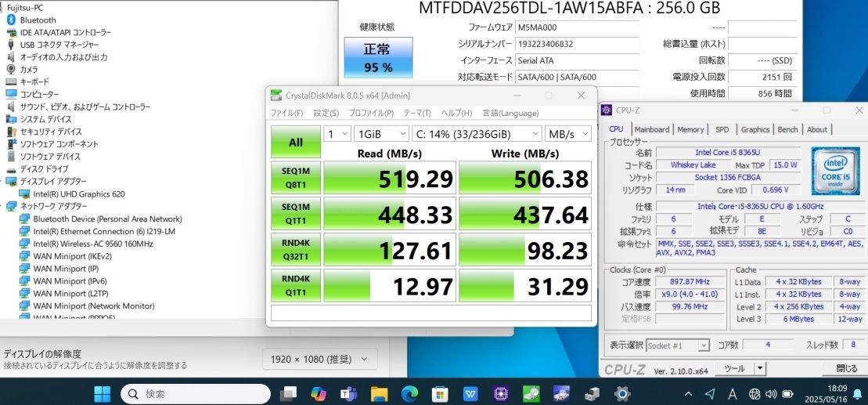Screen dimensions: 868x405
Task: Open テーマ(T) menu in CrystalDiskMark
Action: (x=417, y=113)
